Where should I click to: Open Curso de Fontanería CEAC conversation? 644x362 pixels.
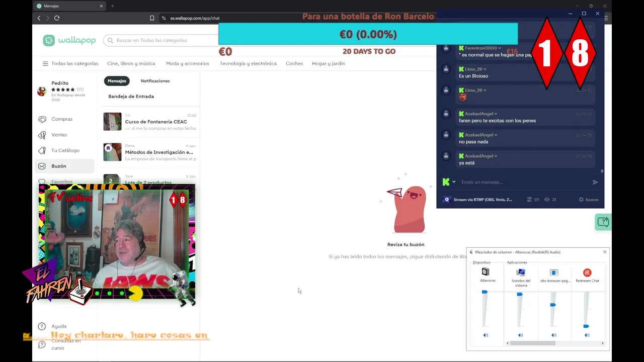pos(150,122)
